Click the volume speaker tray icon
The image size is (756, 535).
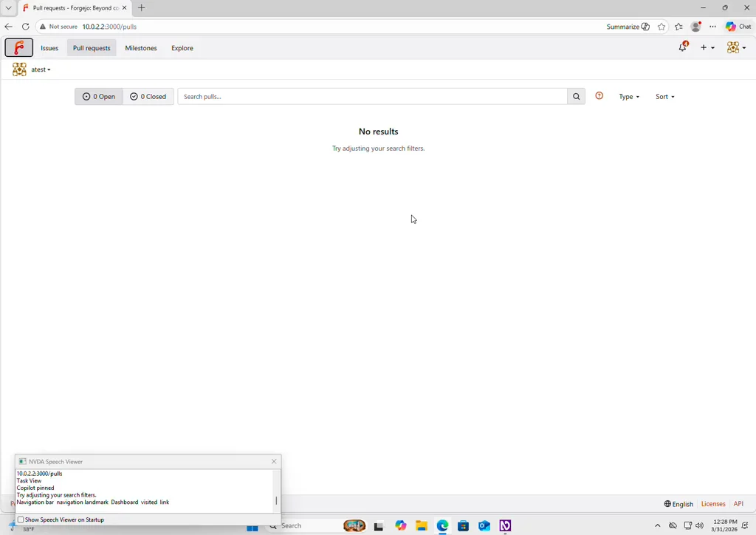700,525
